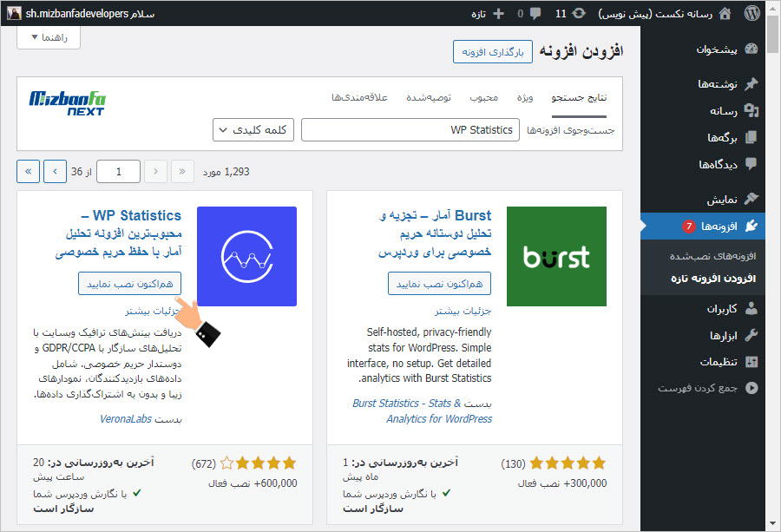The width and height of the screenshot is (781, 532).
Task: Click the WP Statistics star rating
Action: [x=258, y=463]
